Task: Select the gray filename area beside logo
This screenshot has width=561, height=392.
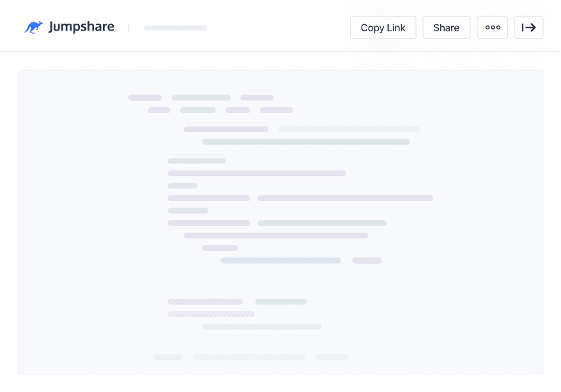Action: click(x=174, y=28)
